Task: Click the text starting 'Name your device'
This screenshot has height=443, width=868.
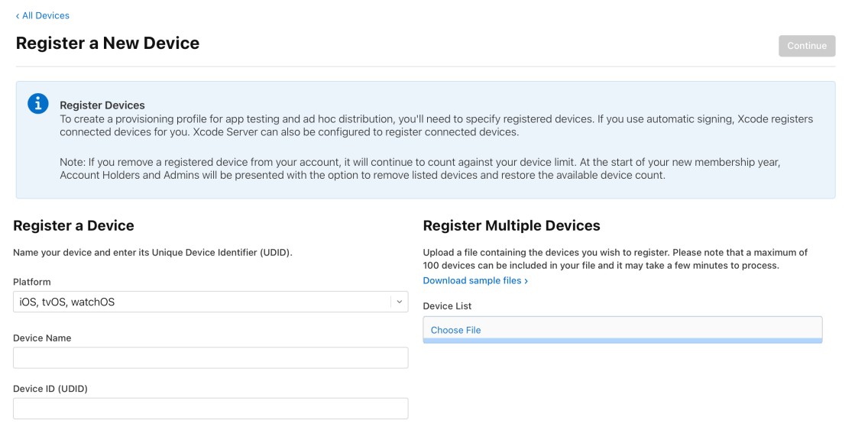Action: [x=153, y=252]
